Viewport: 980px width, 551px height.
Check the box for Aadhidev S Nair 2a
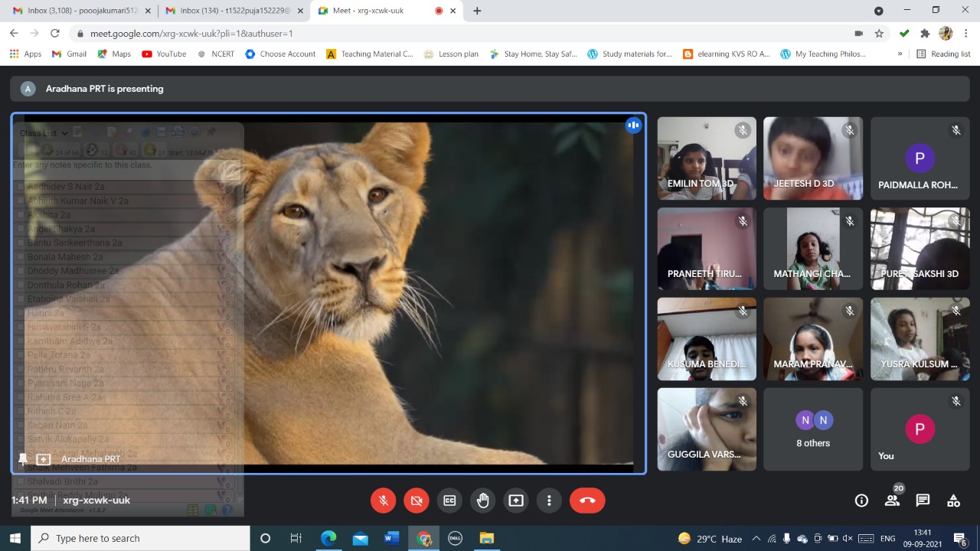coord(21,187)
